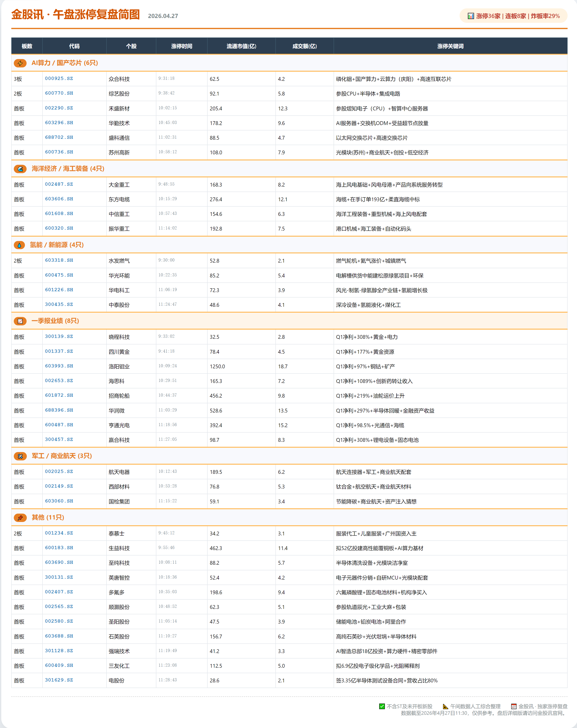577x728 pixels.
Task: Open stock code 301629.SZ link
Action: pos(59,680)
